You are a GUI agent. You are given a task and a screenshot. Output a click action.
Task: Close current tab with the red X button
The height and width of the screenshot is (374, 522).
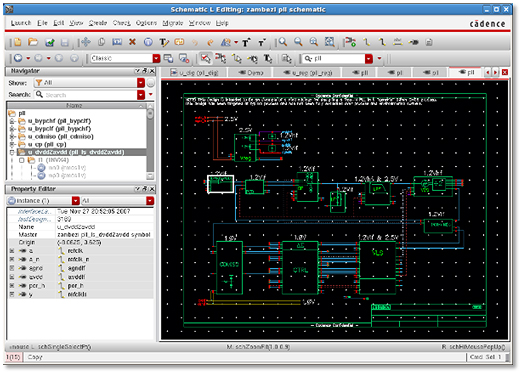coord(505,72)
